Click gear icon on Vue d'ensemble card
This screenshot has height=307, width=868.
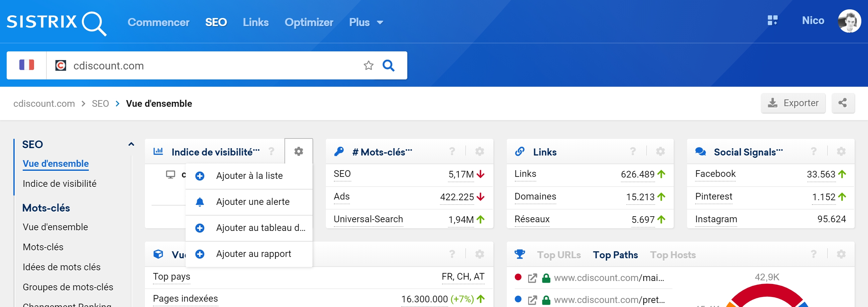point(479,254)
